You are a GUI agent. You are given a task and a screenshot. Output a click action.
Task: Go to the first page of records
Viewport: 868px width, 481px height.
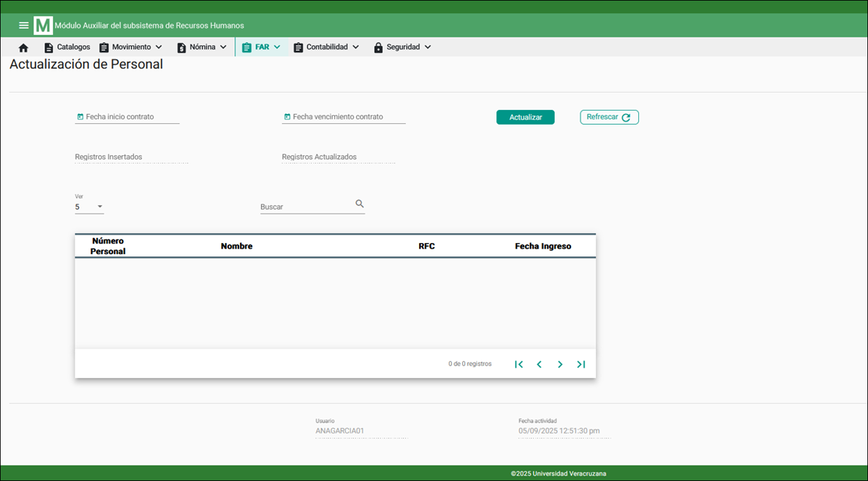click(x=519, y=364)
